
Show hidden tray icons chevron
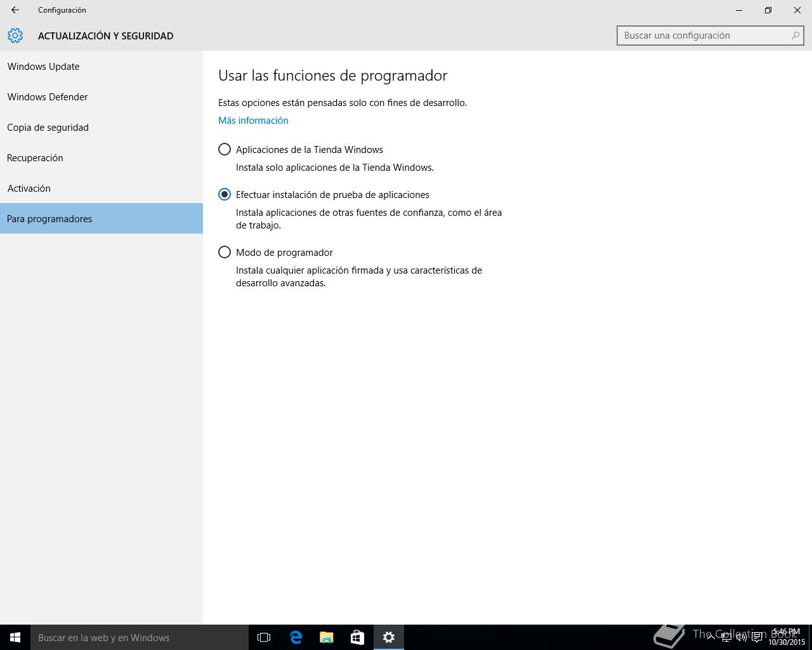pos(710,637)
